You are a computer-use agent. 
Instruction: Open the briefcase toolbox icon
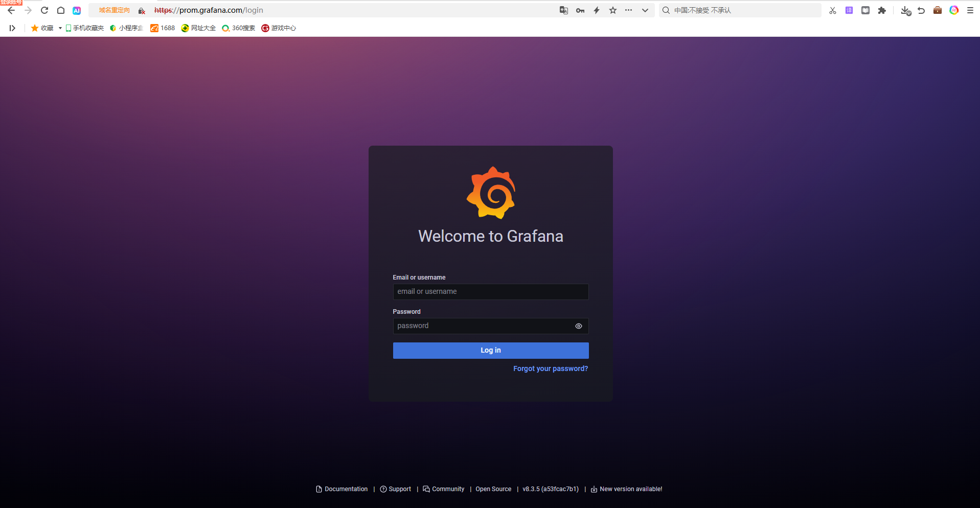[938, 10]
